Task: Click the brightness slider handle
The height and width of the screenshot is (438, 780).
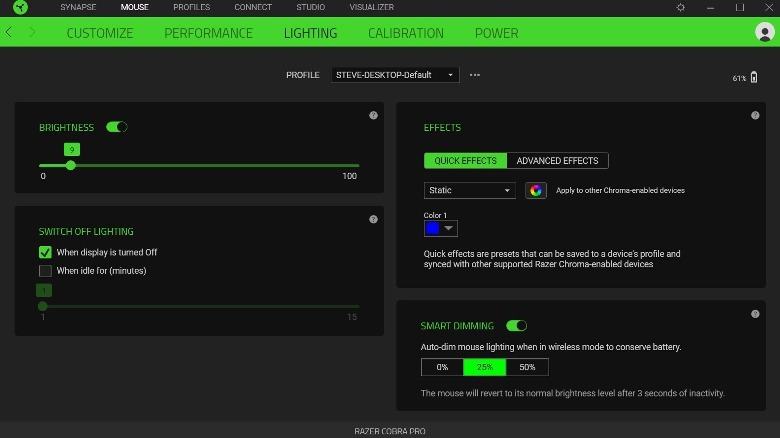Action: [x=71, y=165]
